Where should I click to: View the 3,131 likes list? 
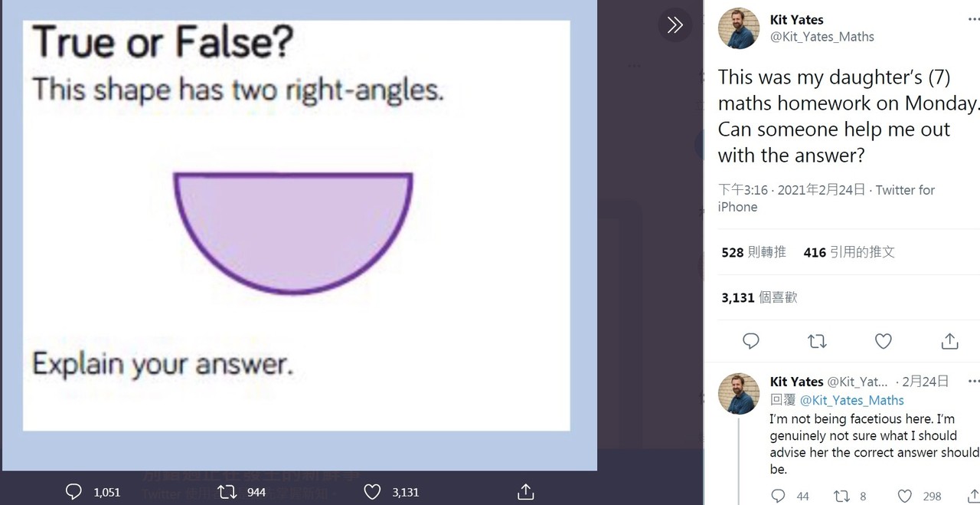(759, 297)
